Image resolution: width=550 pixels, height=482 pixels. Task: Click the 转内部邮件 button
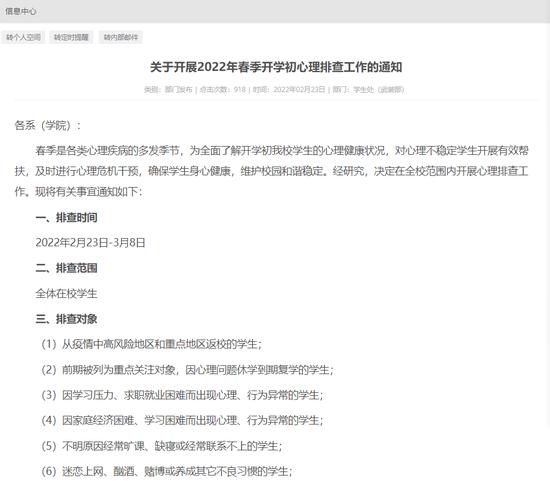point(121,37)
